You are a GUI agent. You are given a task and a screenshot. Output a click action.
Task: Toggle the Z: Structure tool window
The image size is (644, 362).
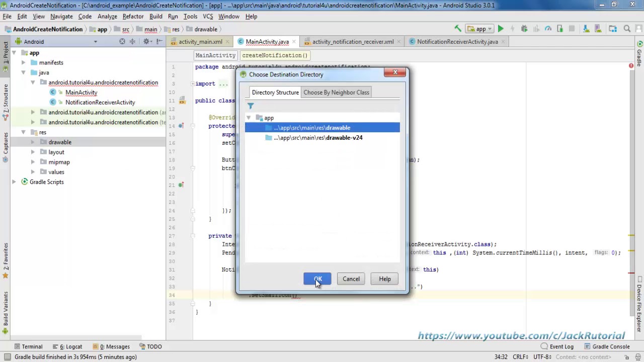[6, 103]
